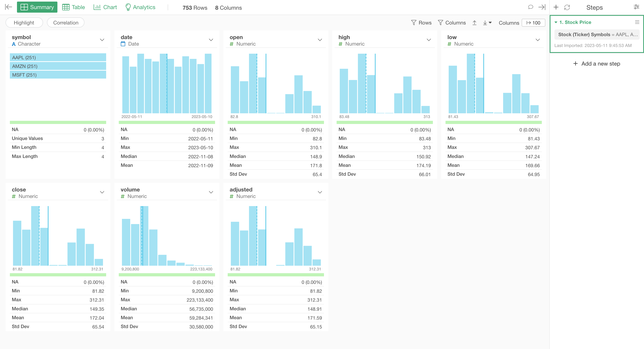The image size is (644, 349).
Task: Select the MSFT (251) bar
Action: click(58, 75)
